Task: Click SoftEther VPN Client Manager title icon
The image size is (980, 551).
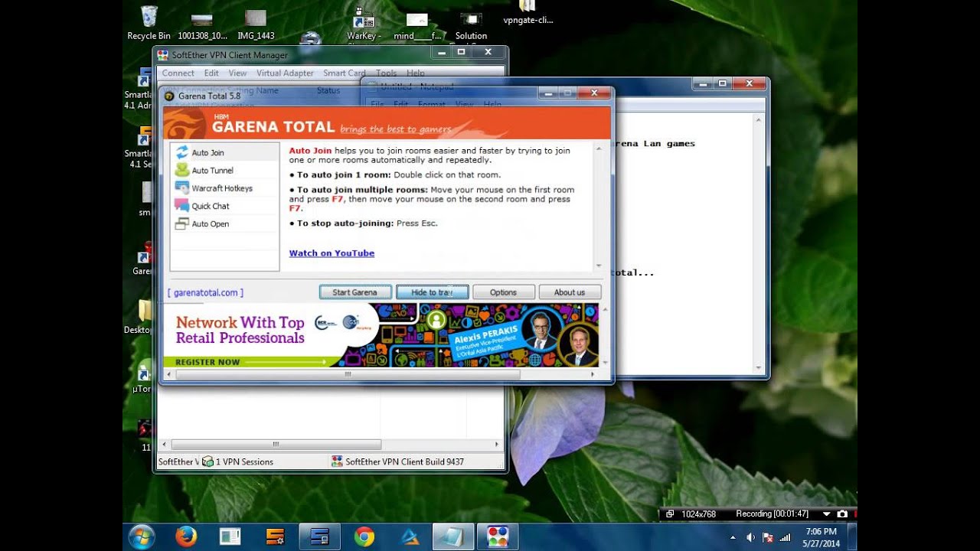Action: click(162, 55)
